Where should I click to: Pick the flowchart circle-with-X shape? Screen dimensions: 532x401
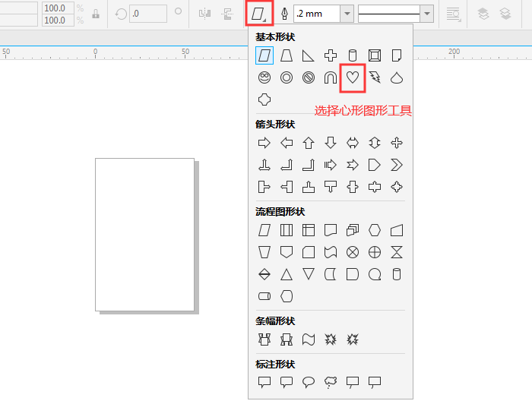(353, 253)
